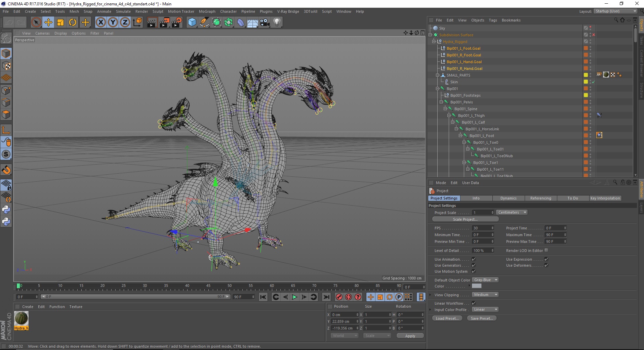Screen dimensions: 644x350
Task: Open viewport Cameras menu
Action: point(42,33)
